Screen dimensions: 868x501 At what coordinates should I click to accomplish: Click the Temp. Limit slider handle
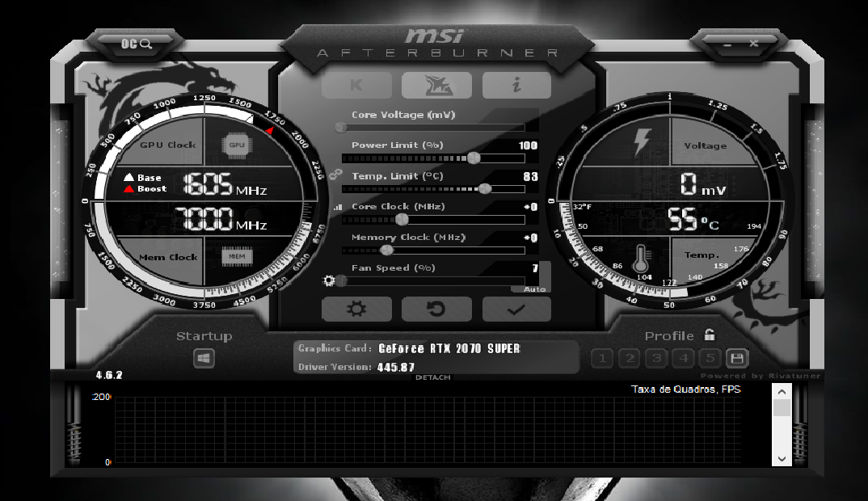[x=484, y=189]
